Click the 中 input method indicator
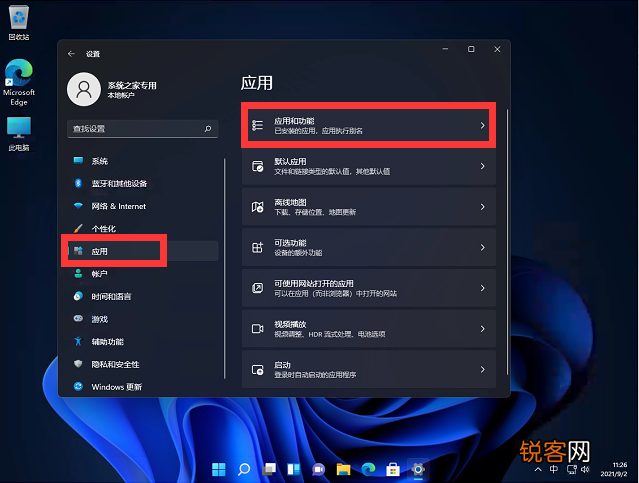 point(553,470)
